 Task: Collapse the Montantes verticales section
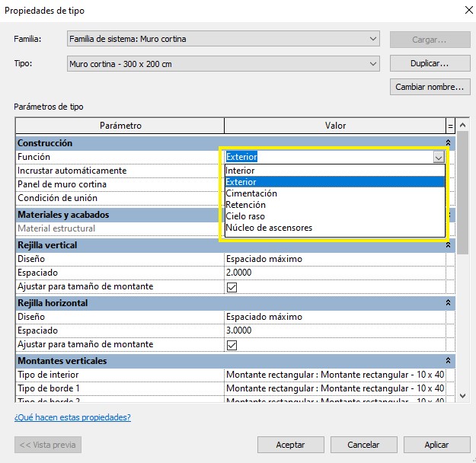[x=448, y=361]
